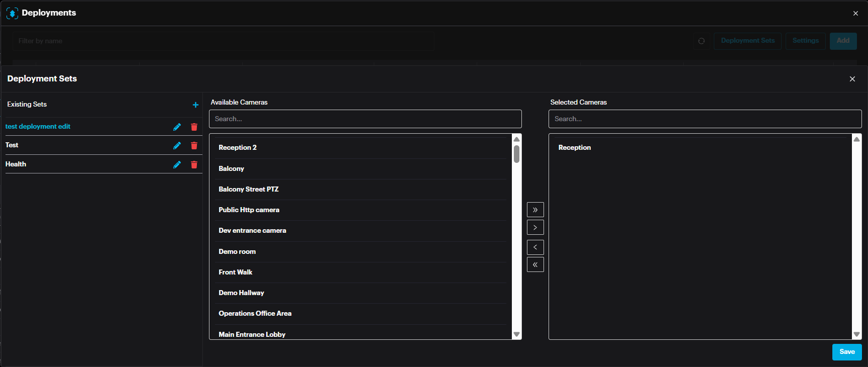Click the Selected Cameras search box

(x=704, y=119)
